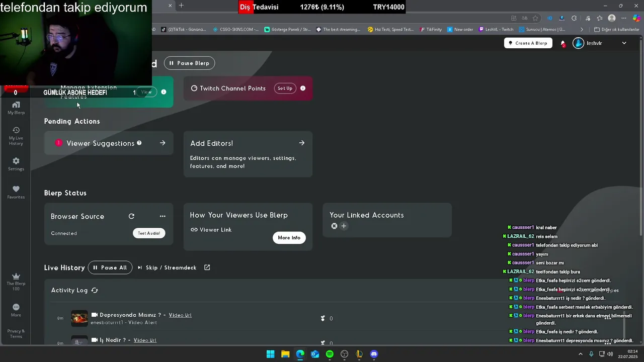The image size is (644, 362).
Task: Click Skip / Streamdeck control
Action: tap(167, 267)
